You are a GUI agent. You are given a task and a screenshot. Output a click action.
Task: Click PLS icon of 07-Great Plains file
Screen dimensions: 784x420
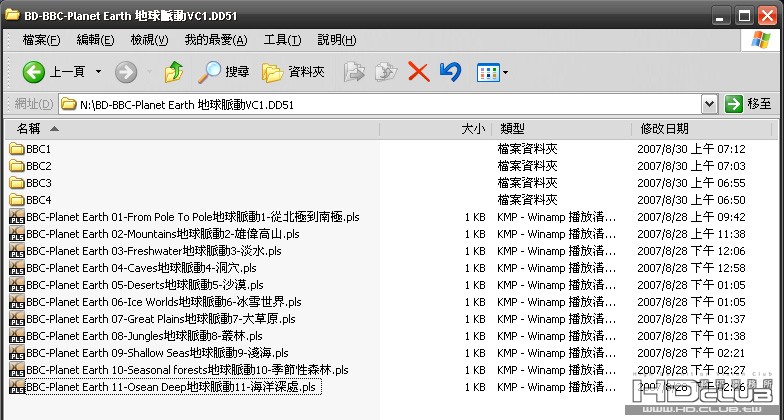tap(17, 319)
